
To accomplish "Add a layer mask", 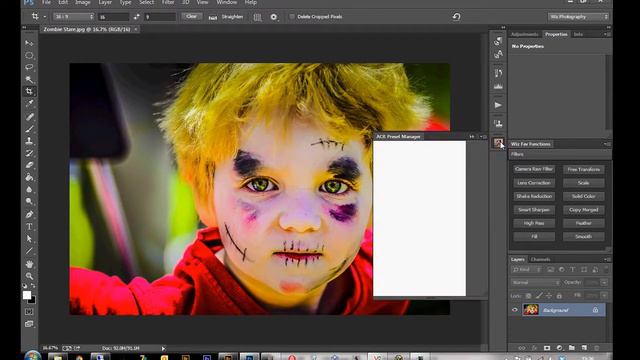I will coord(547,348).
